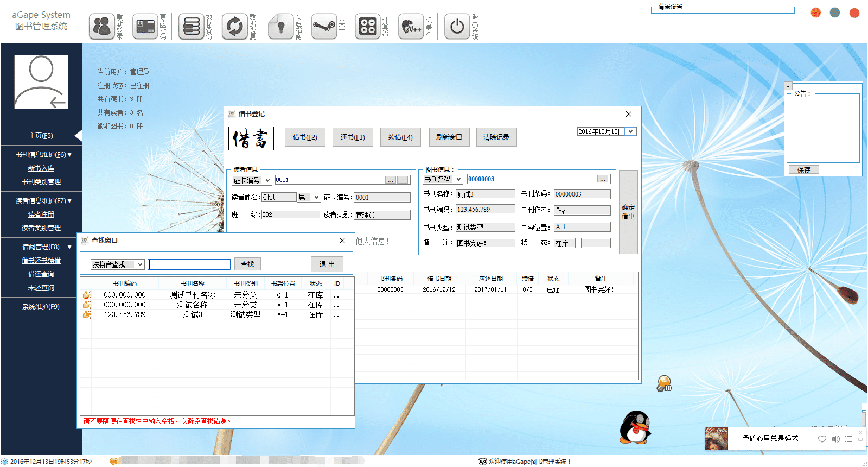This screenshot has width=868, height=467.
Task: Select the loan record row 00000003
Action: point(496,290)
